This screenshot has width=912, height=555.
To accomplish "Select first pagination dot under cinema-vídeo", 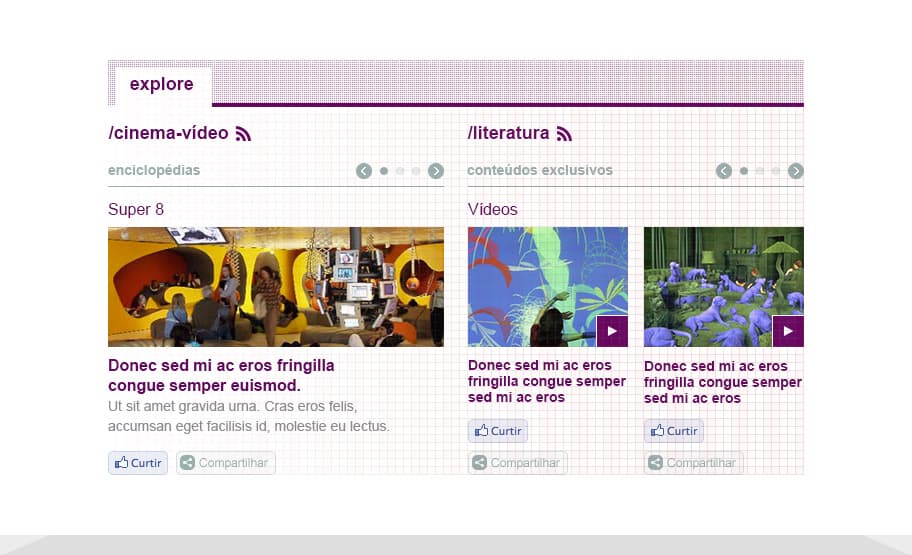I will 384,171.
